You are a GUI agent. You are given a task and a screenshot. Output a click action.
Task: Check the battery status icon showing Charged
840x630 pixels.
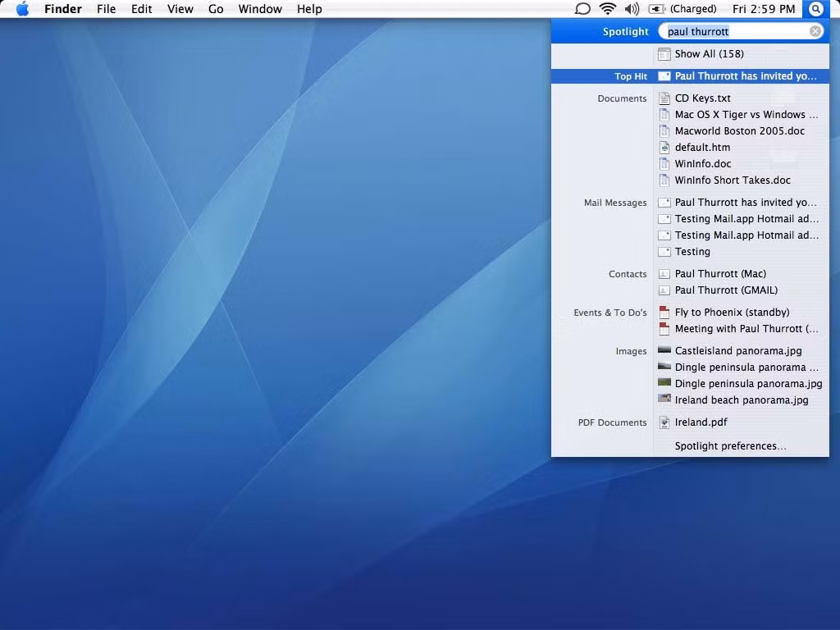click(656, 9)
